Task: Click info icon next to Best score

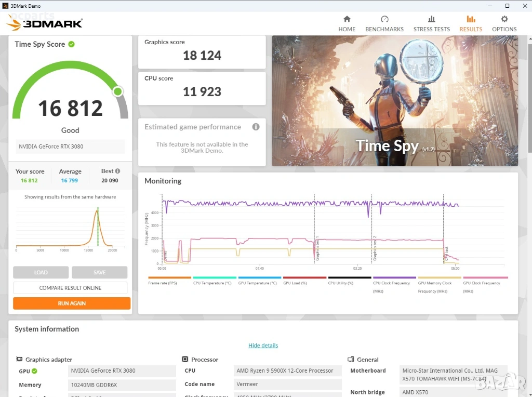Action: tap(118, 171)
